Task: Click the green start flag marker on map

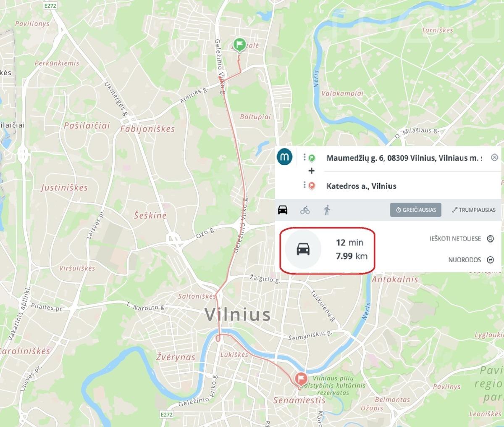Action: pos(239,45)
